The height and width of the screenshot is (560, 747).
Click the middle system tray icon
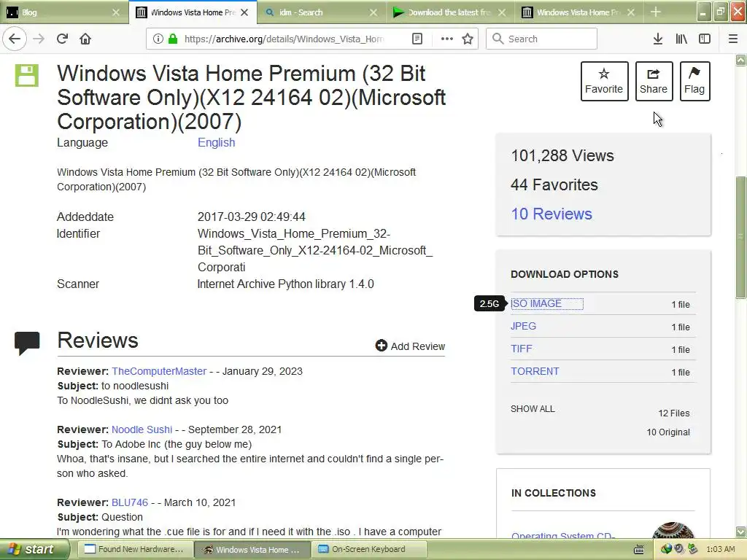(x=679, y=549)
